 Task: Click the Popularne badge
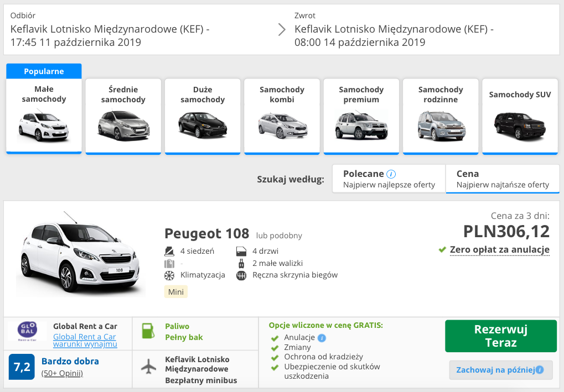coord(44,71)
